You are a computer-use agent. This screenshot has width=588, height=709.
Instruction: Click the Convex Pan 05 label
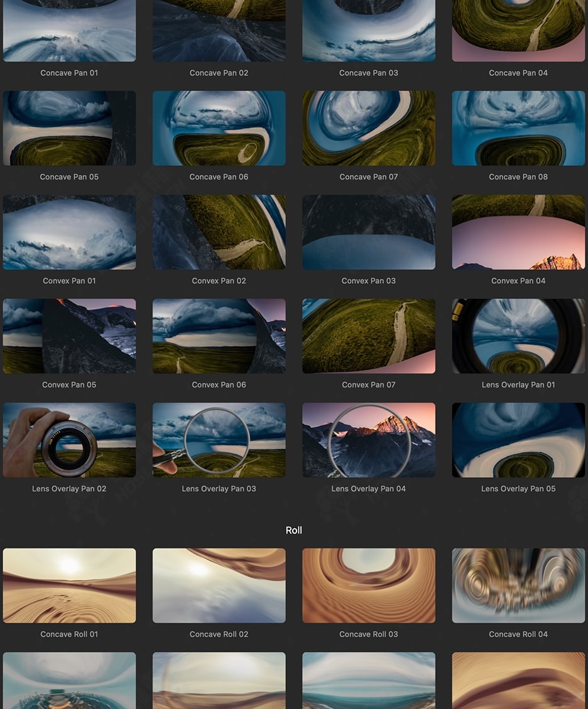(69, 385)
